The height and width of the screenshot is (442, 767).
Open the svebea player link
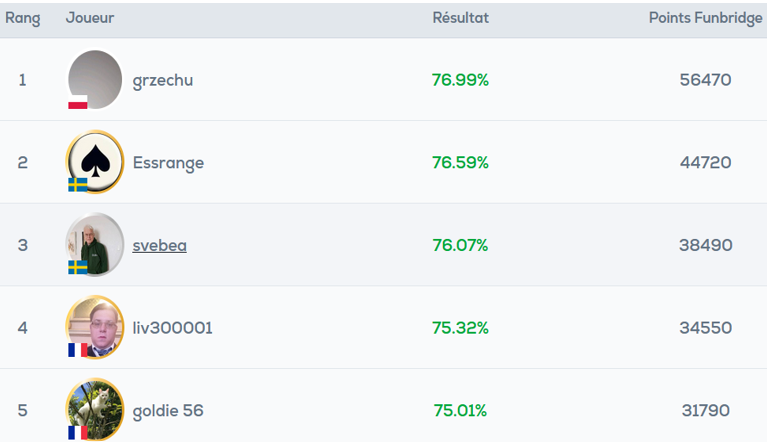click(159, 245)
